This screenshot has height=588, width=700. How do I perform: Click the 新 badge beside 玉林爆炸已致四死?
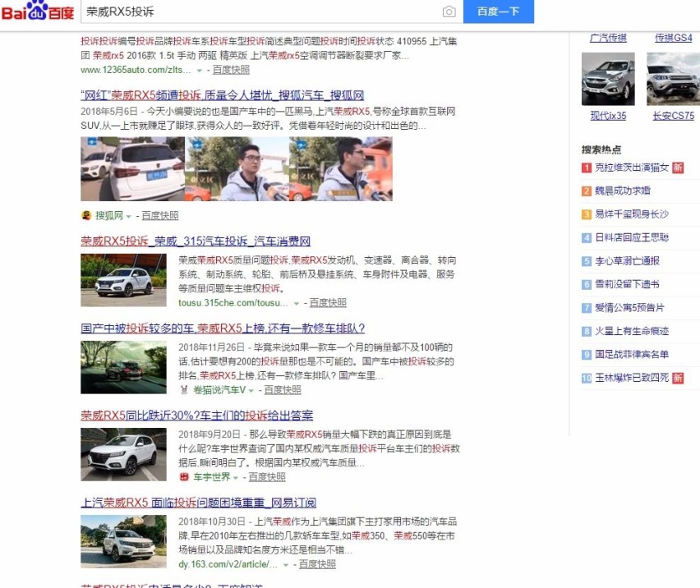(678, 378)
